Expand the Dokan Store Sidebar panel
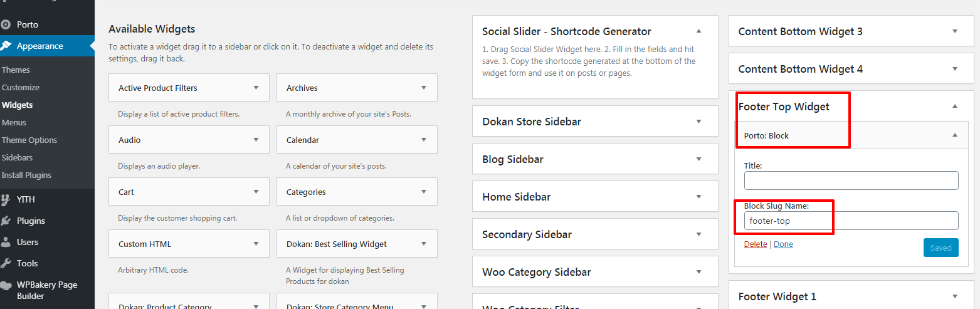 [x=698, y=122]
